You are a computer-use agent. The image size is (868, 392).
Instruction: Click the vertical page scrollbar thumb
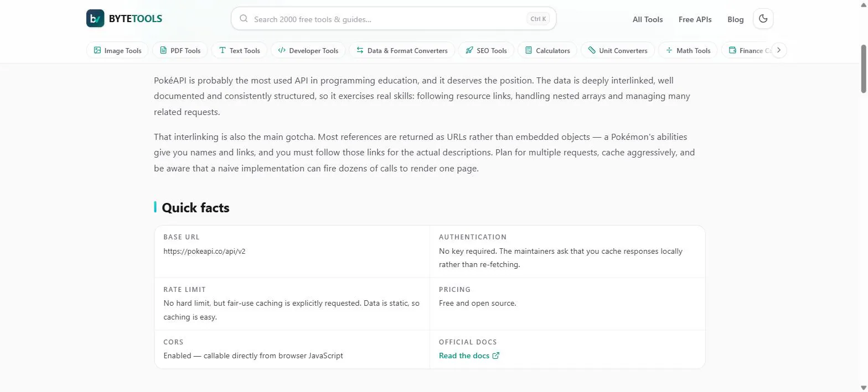coord(864,69)
